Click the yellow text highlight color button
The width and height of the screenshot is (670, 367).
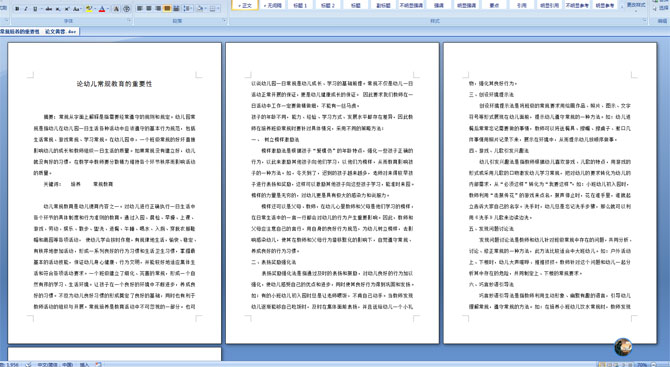click(x=88, y=9)
